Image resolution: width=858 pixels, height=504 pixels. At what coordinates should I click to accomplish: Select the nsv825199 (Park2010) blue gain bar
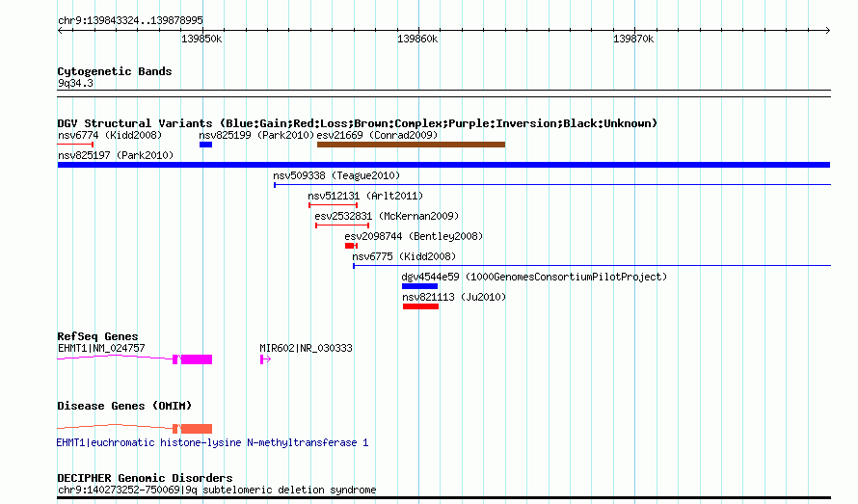click(x=205, y=145)
